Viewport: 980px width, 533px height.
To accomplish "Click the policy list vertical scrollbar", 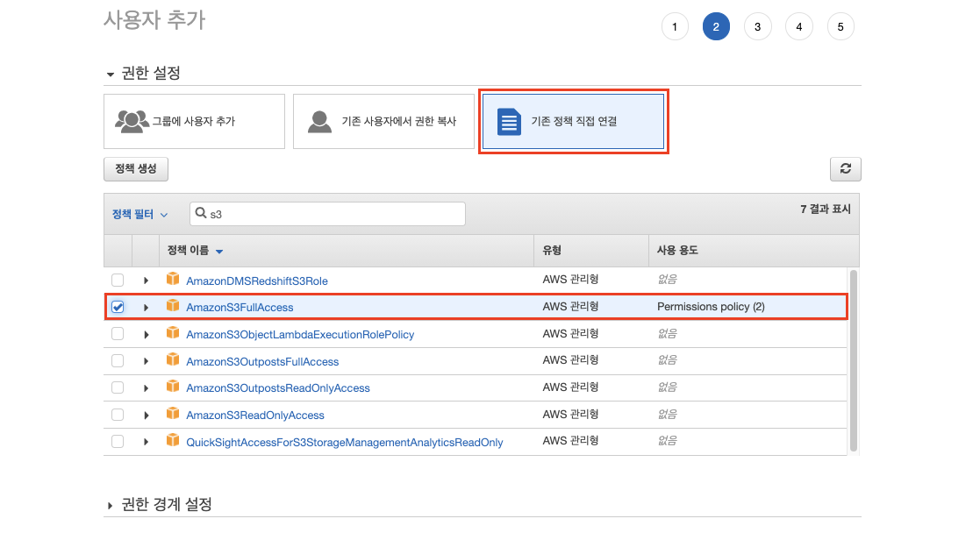I will (853, 360).
